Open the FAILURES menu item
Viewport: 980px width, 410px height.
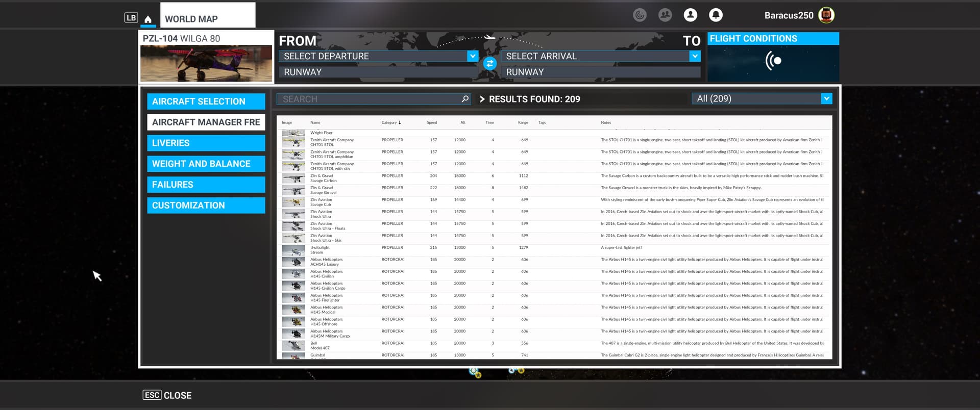pyautogui.click(x=206, y=185)
